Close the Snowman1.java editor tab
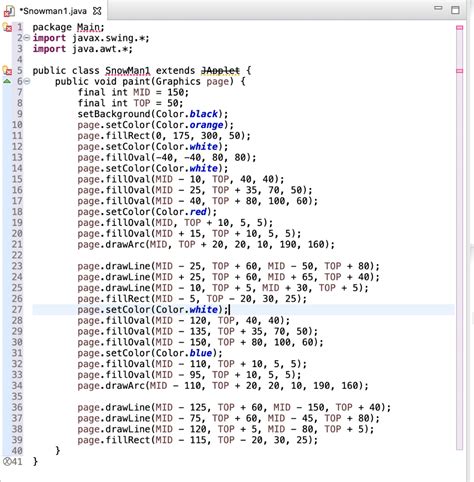 point(97,11)
